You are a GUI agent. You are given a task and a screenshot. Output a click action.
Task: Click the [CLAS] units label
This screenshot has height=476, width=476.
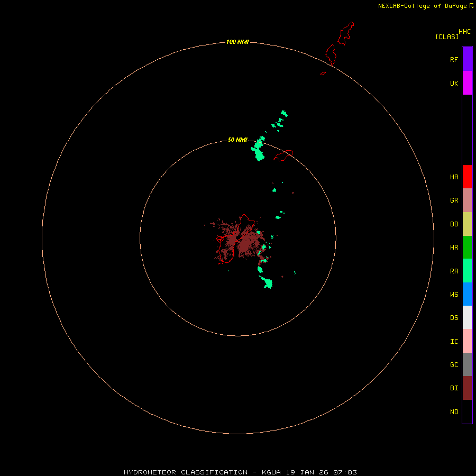pyautogui.click(x=447, y=36)
